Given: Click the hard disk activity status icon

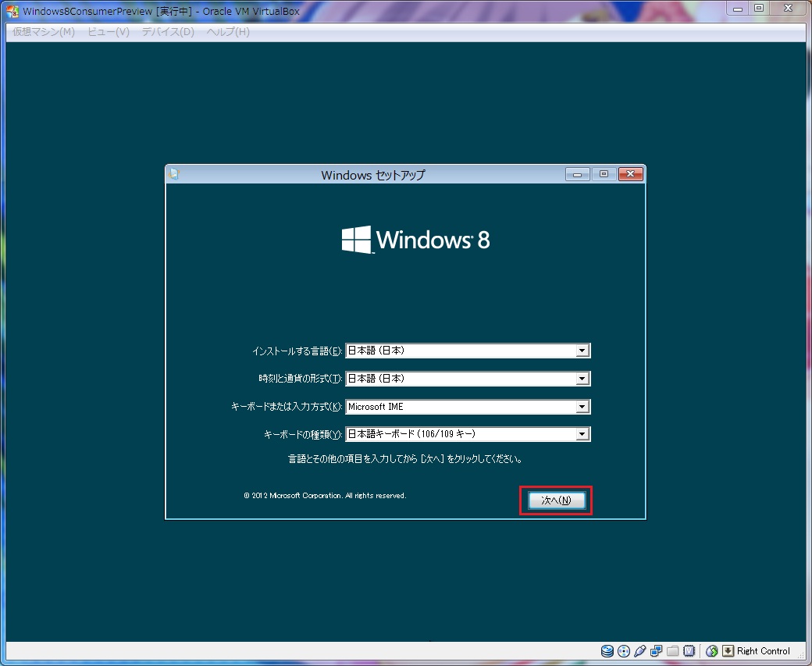Looking at the screenshot, I should [x=607, y=651].
